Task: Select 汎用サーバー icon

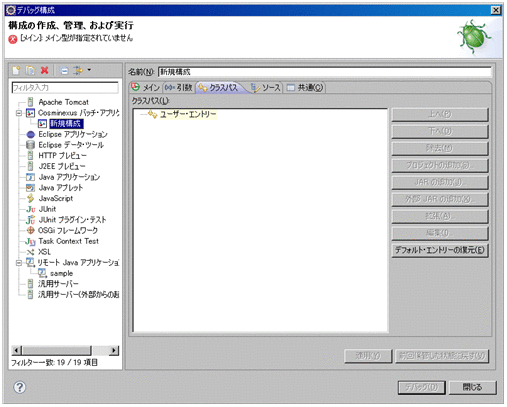Action: (30, 284)
